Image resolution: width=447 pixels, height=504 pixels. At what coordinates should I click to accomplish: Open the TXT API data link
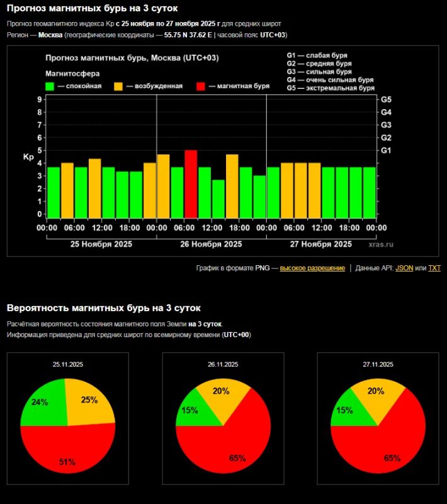tap(434, 268)
